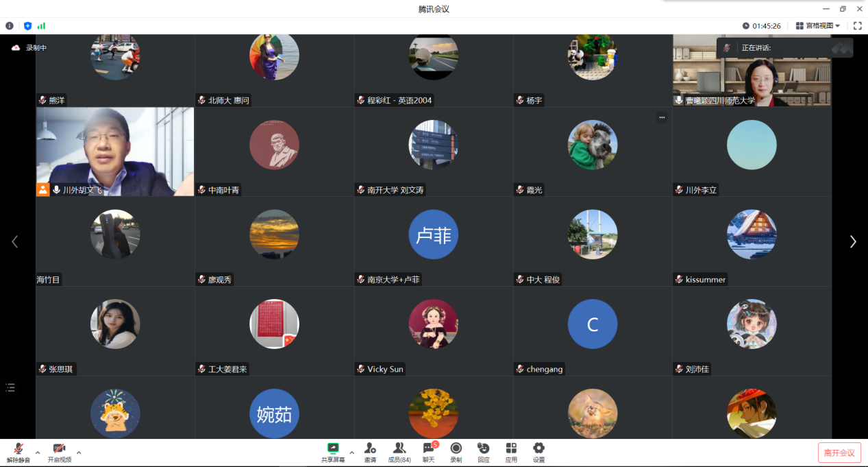
Task: Click chengang's C avatar
Action: 593,324
